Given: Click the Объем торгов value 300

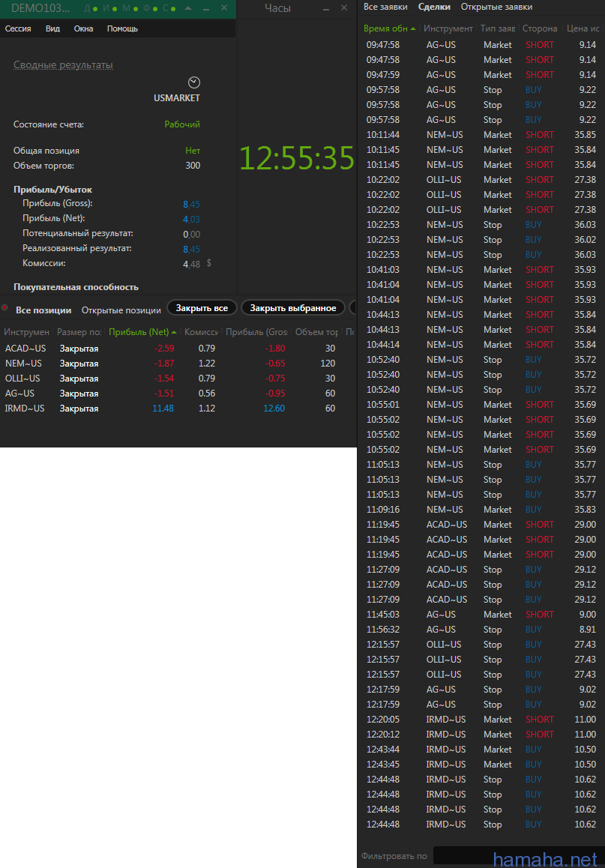Looking at the screenshot, I should [x=193, y=166].
